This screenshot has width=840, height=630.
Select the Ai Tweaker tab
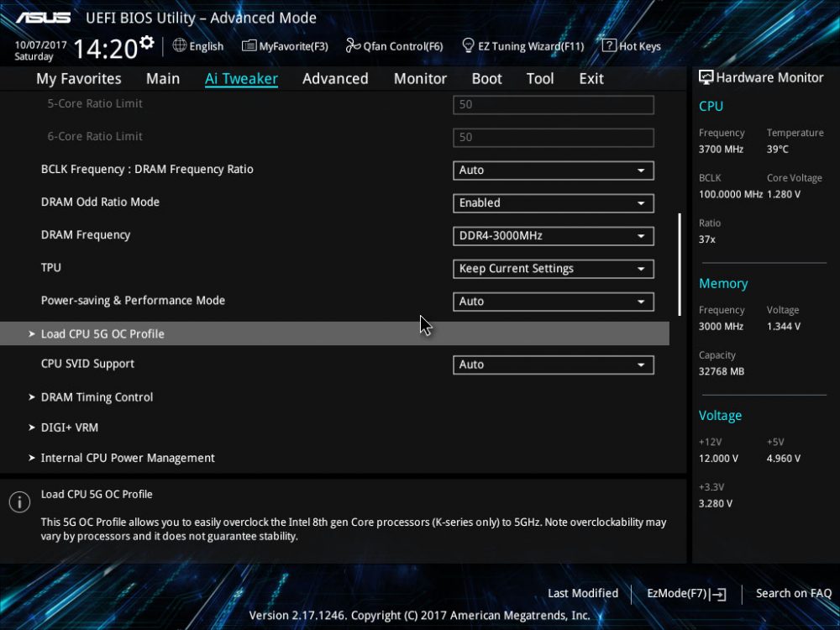click(x=241, y=79)
